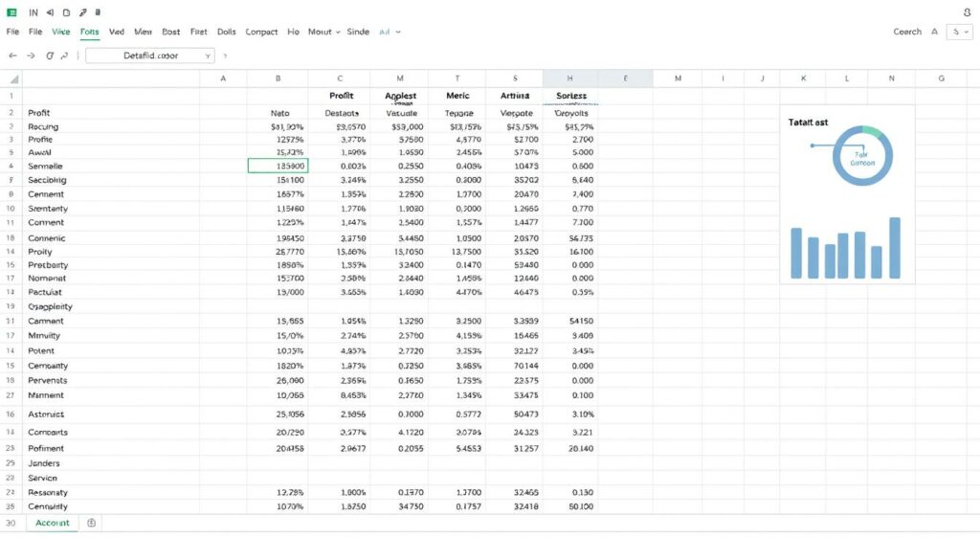
Task: Click the Janders row label
Action: tap(44, 463)
